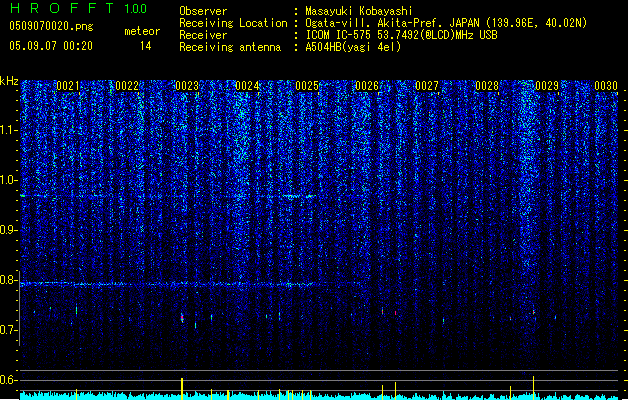Click the 'Receiver' field label
This screenshot has width=629, height=400.
click(x=203, y=35)
